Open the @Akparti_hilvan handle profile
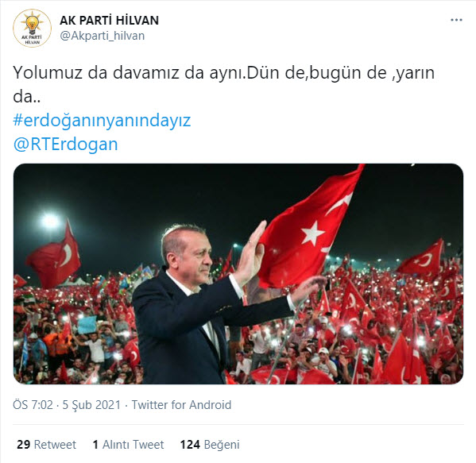 tap(103, 36)
